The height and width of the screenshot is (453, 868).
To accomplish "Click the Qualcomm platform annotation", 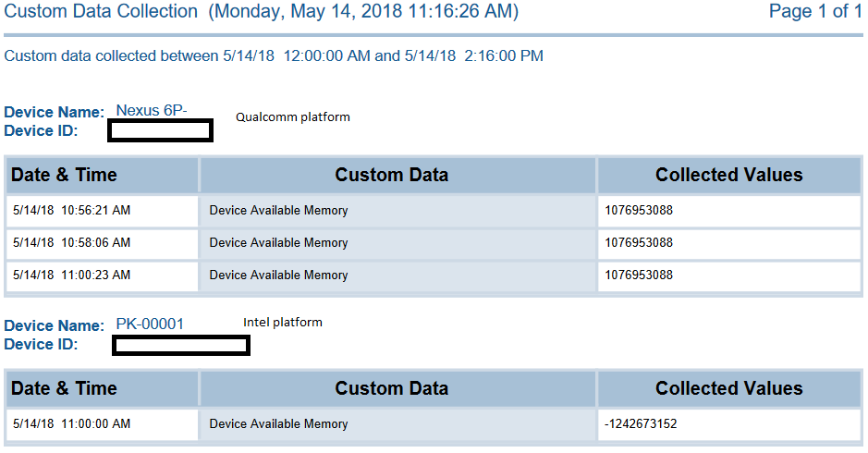I will pos(293,117).
